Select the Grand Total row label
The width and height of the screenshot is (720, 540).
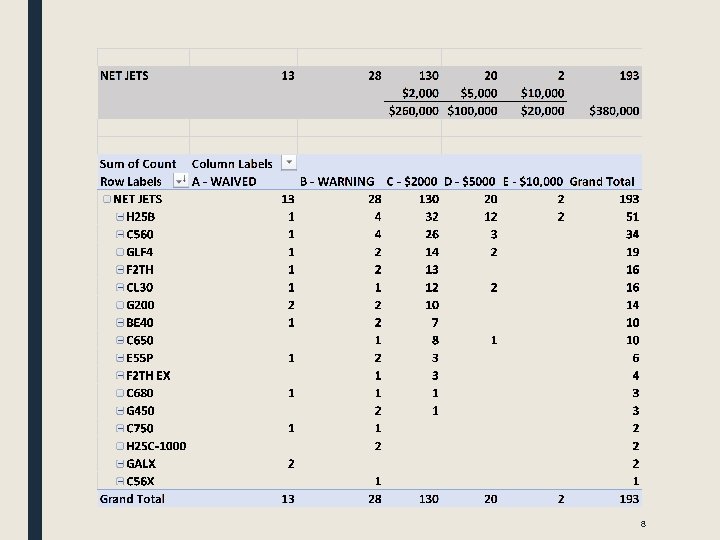pos(132,499)
